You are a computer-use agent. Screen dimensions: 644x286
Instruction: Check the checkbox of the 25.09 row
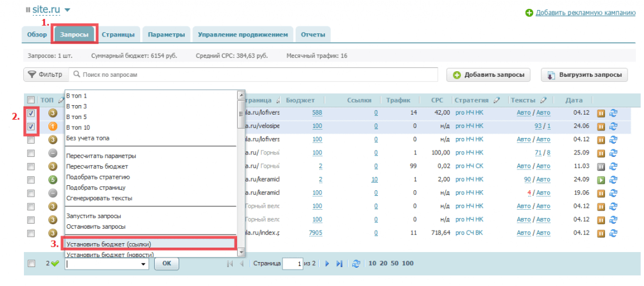tap(31, 153)
